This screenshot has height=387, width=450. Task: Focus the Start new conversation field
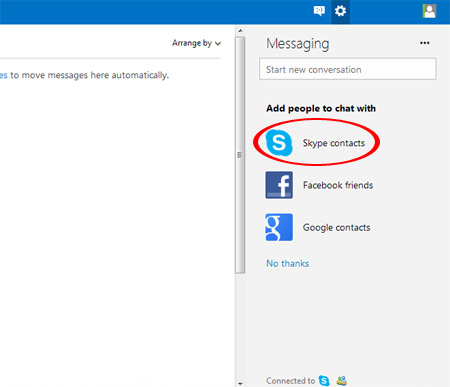[x=348, y=69]
